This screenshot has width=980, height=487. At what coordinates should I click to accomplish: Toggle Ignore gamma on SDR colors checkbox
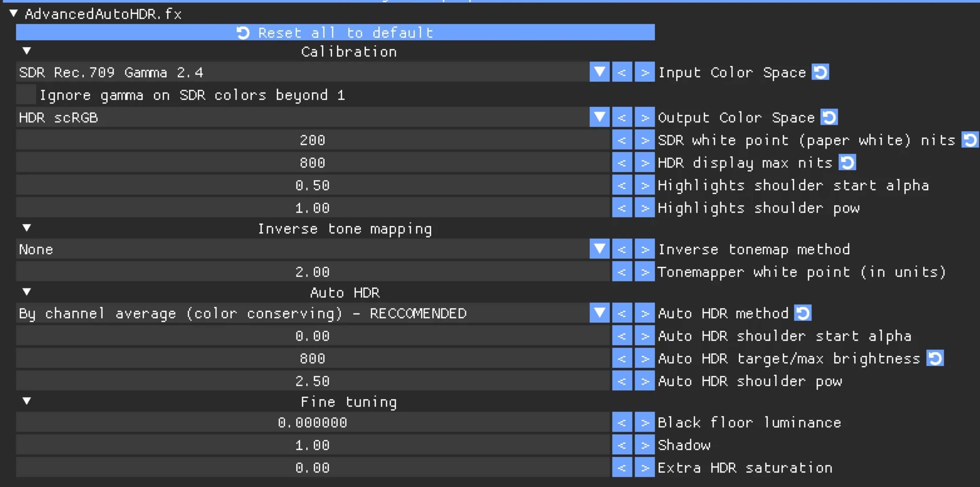pyautogui.click(x=26, y=95)
